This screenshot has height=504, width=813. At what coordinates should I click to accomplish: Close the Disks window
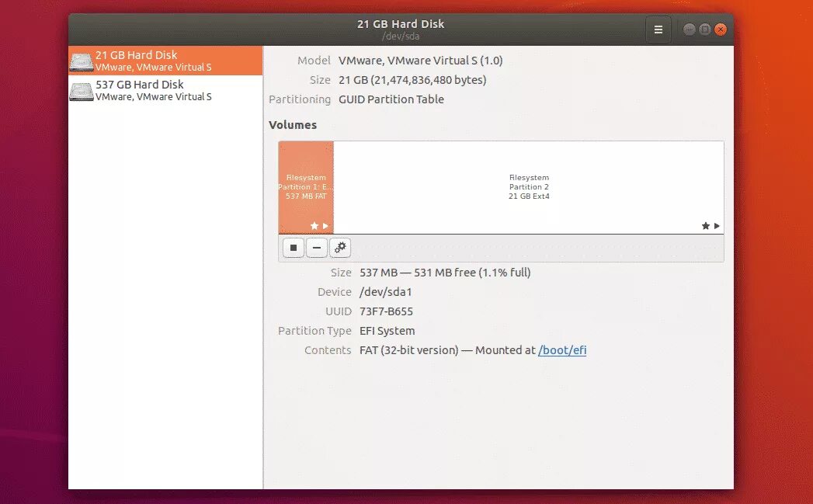pos(720,30)
